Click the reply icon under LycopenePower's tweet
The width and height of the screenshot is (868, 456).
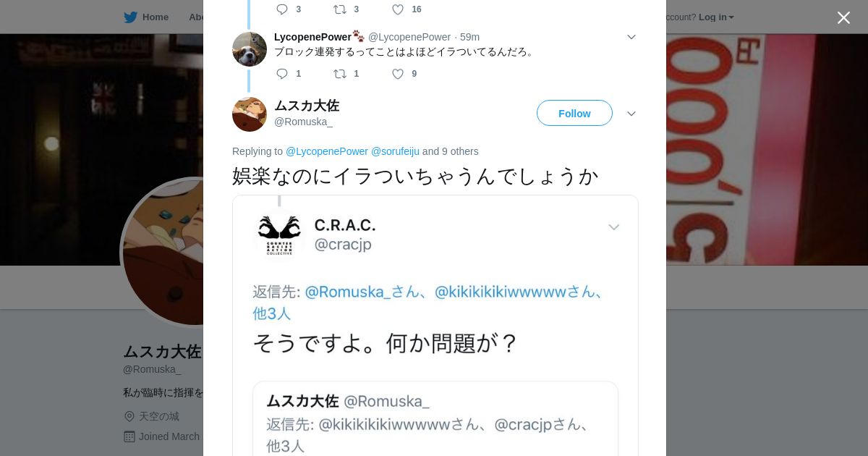point(282,74)
